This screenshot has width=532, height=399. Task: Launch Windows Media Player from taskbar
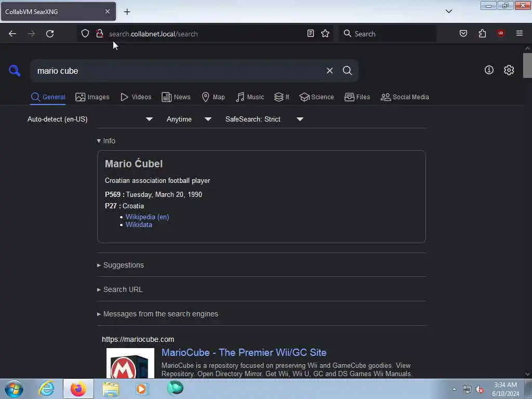[x=142, y=389]
